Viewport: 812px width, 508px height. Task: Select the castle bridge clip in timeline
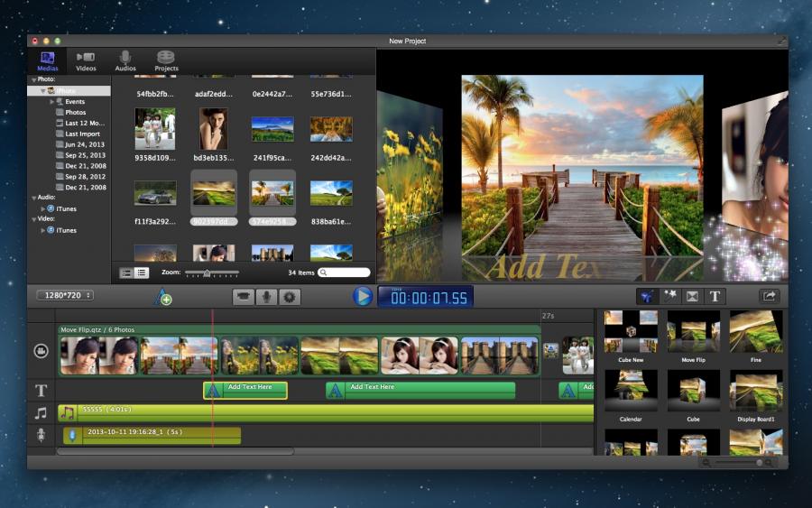[x=499, y=356]
